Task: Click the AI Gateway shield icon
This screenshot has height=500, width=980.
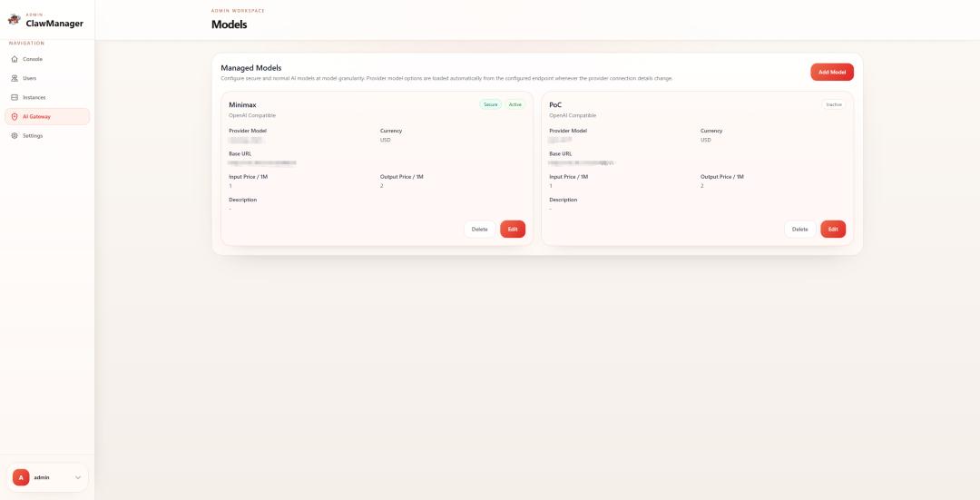Action: tap(15, 116)
